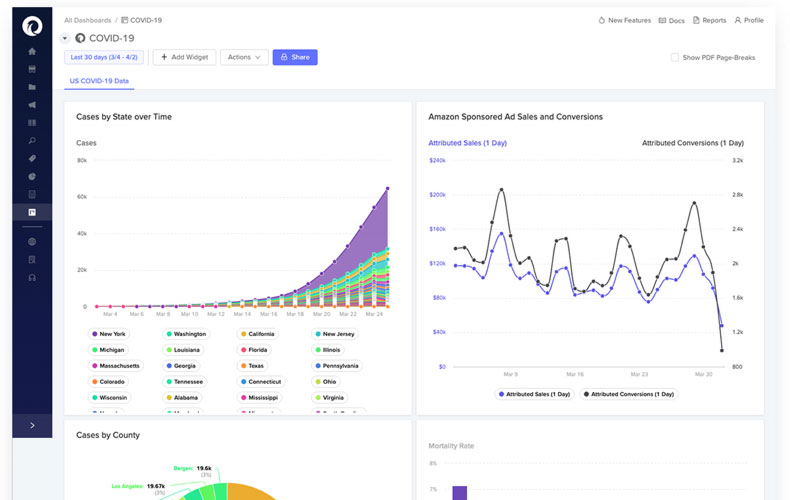Hide the Texas series in legend
Image resolution: width=790 pixels, height=500 pixels.
click(252, 365)
